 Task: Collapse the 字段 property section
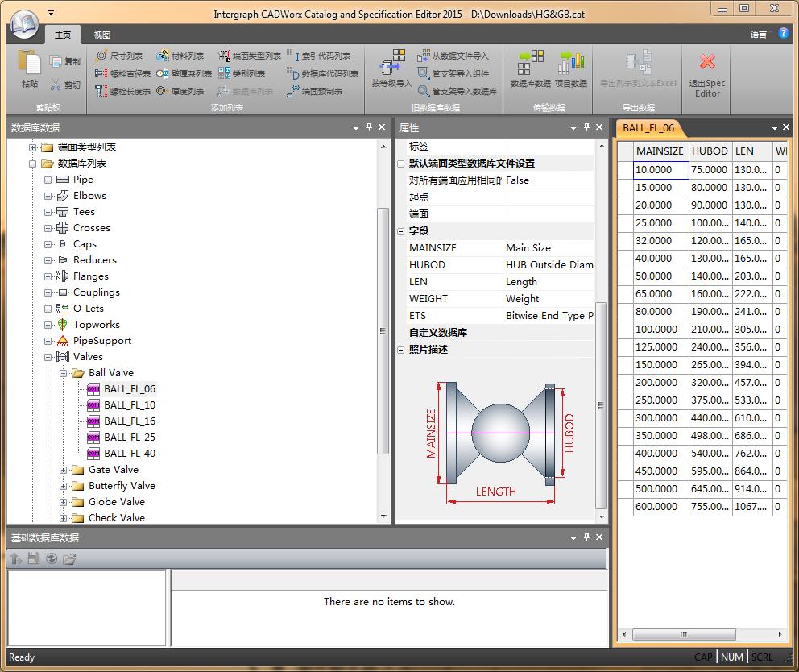tap(400, 231)
